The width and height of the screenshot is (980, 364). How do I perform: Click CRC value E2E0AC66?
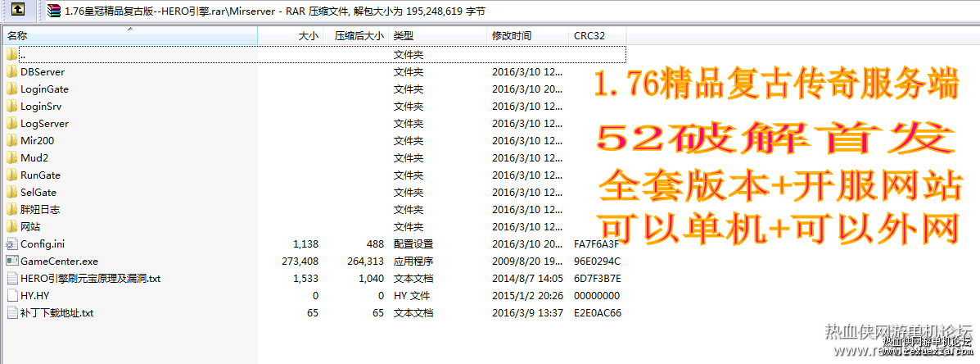[598, 312]
